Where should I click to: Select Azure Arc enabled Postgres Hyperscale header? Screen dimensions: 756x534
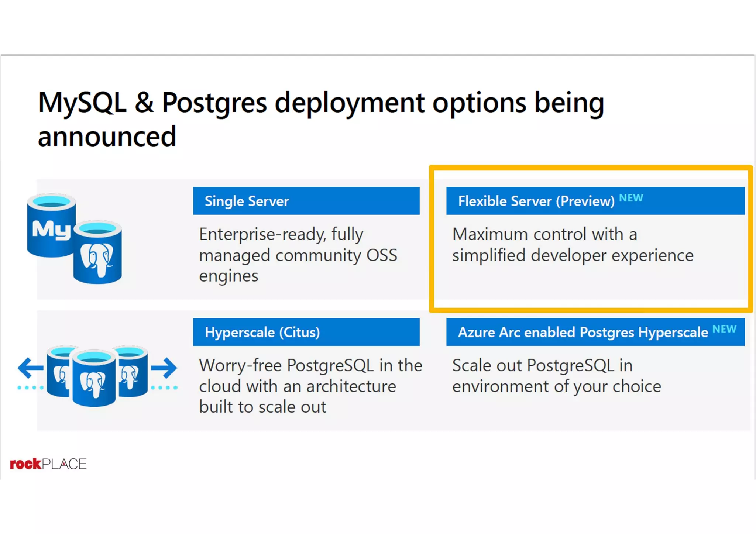tap(595, 332)
